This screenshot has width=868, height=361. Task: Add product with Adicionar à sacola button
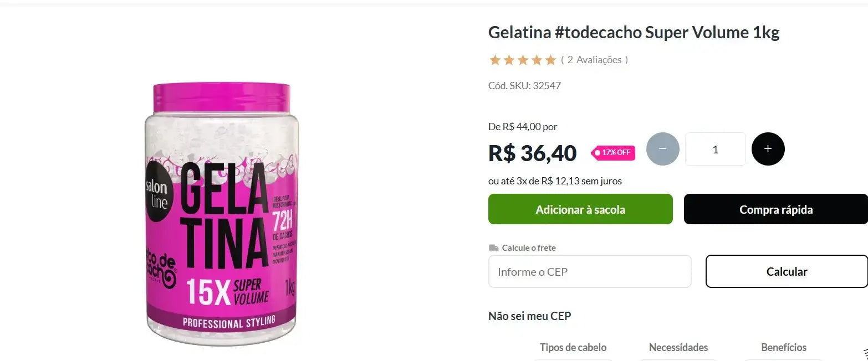coord(580,209)
